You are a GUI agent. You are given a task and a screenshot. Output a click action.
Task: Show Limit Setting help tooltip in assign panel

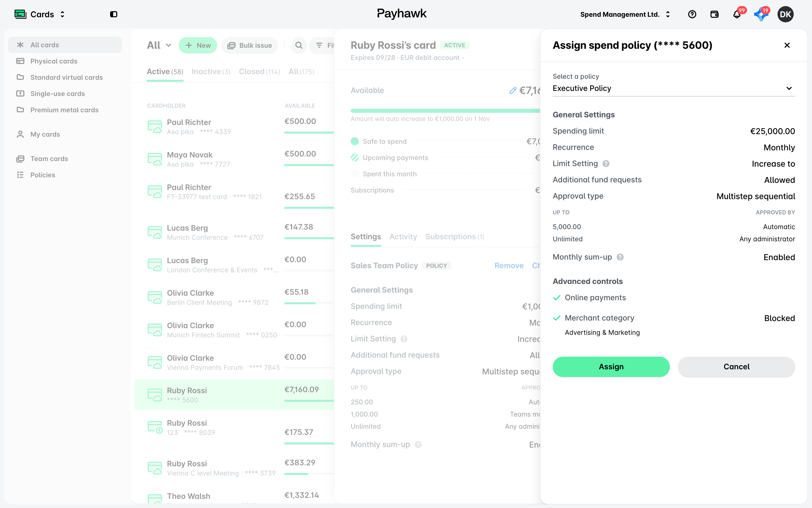click(606, 164)
